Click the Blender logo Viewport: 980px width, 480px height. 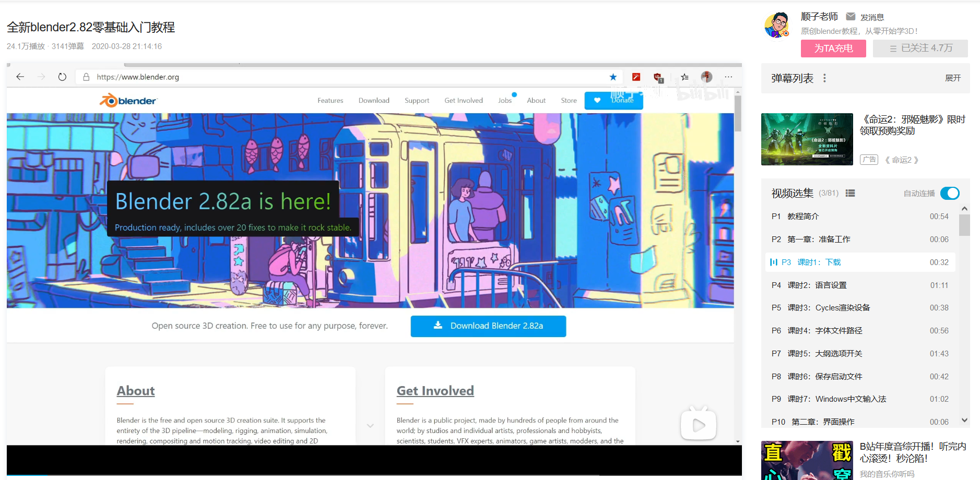pyautogui.click(x=128, y=100)
